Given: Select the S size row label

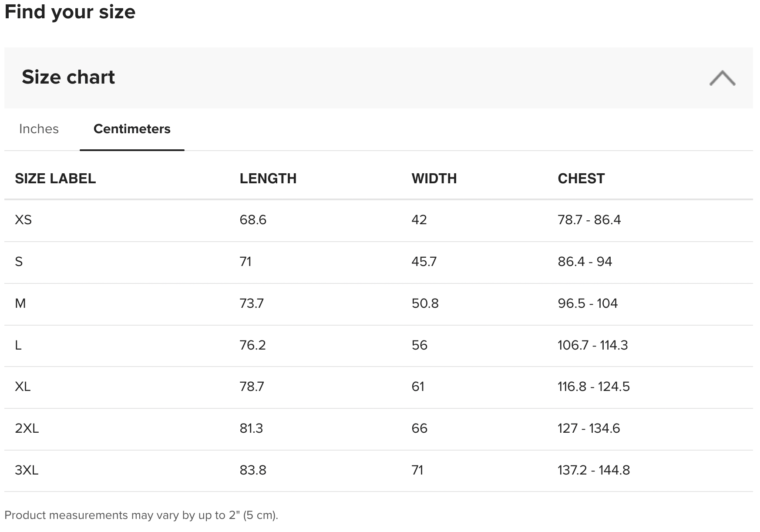Looking at the screenshot, I should click(x=19, y=262).
